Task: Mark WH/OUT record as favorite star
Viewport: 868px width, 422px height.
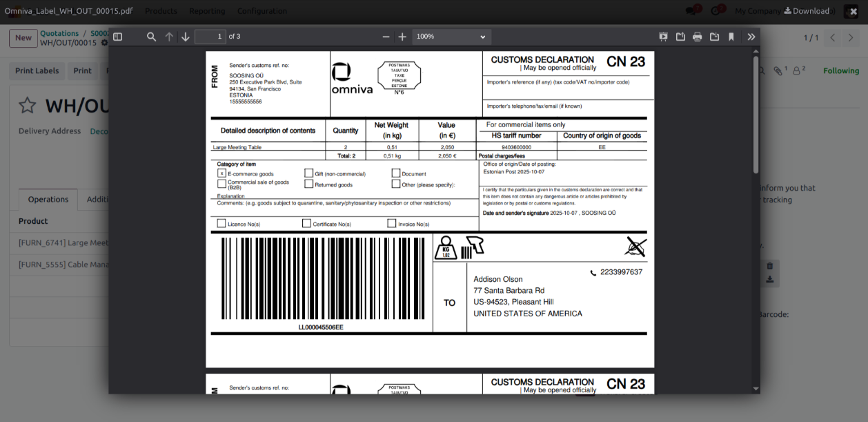Action: (27, 105)
